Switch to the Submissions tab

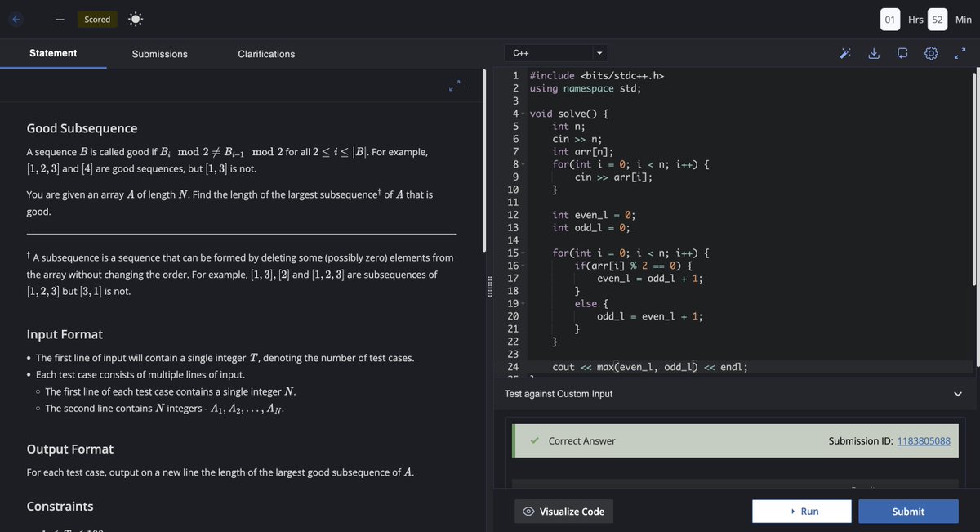click(158, 53)
